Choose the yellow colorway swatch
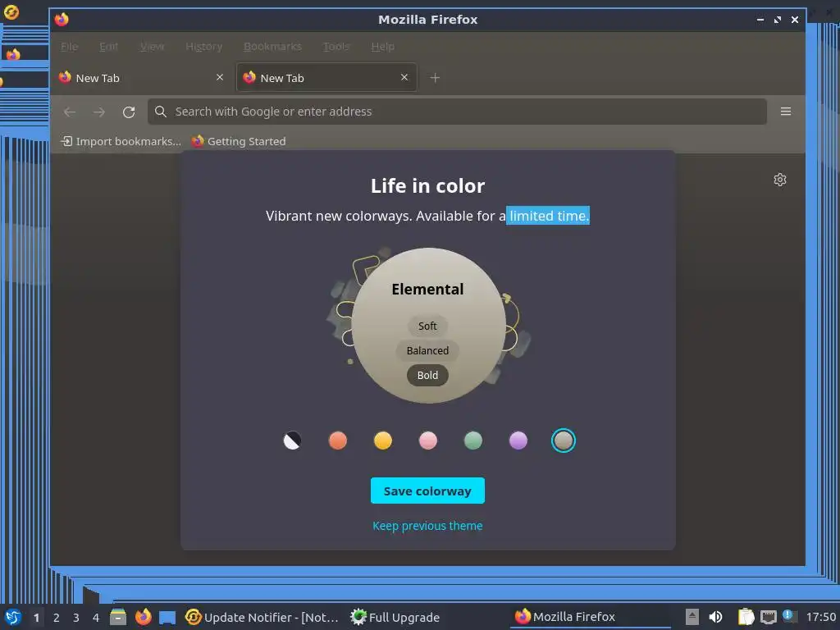 click(383, 441)
